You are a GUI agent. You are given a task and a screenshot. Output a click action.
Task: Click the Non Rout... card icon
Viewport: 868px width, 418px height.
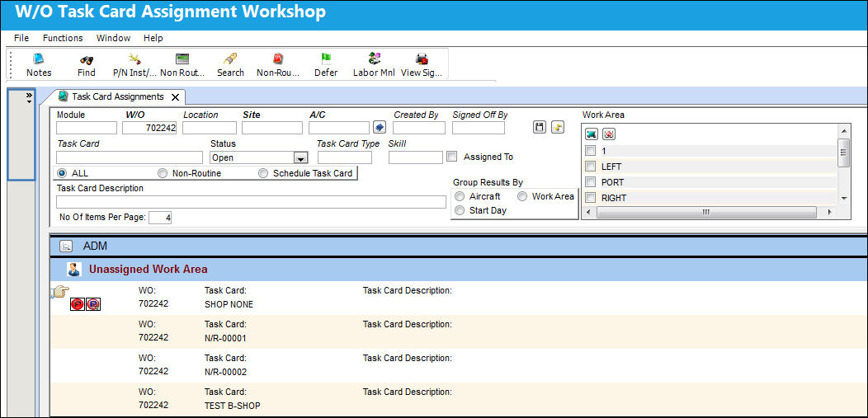(x=182, y=59)
